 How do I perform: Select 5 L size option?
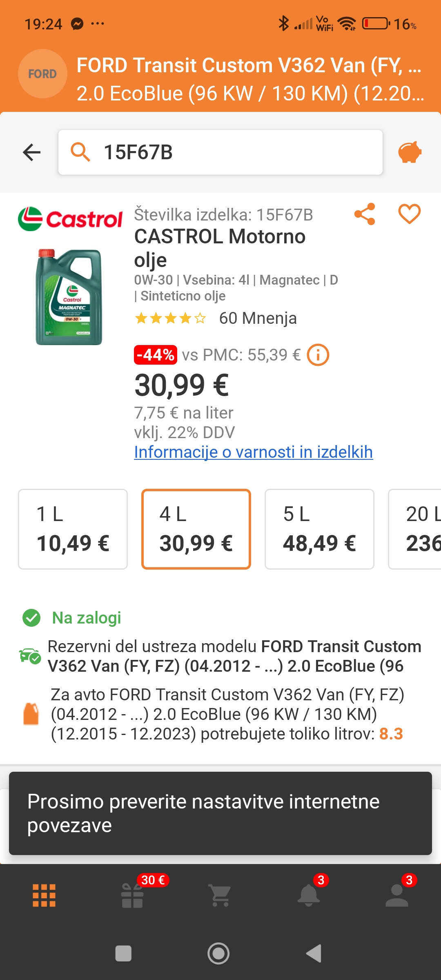tap(319, 529)
